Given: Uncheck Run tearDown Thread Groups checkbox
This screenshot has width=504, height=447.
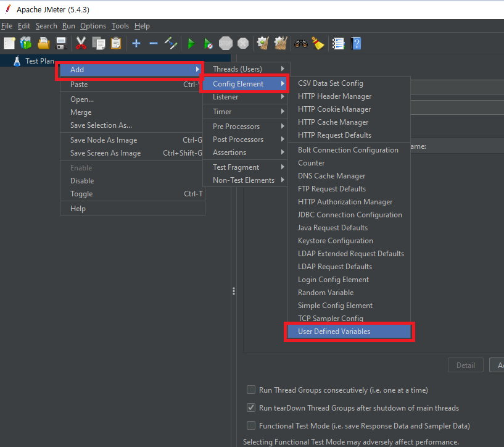Looking at the screenshot, I should coord(251,407).
